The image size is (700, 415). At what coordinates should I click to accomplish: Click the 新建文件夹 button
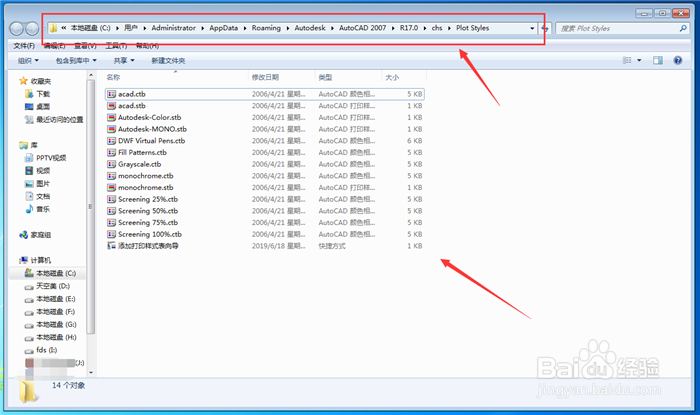point(168,60)
